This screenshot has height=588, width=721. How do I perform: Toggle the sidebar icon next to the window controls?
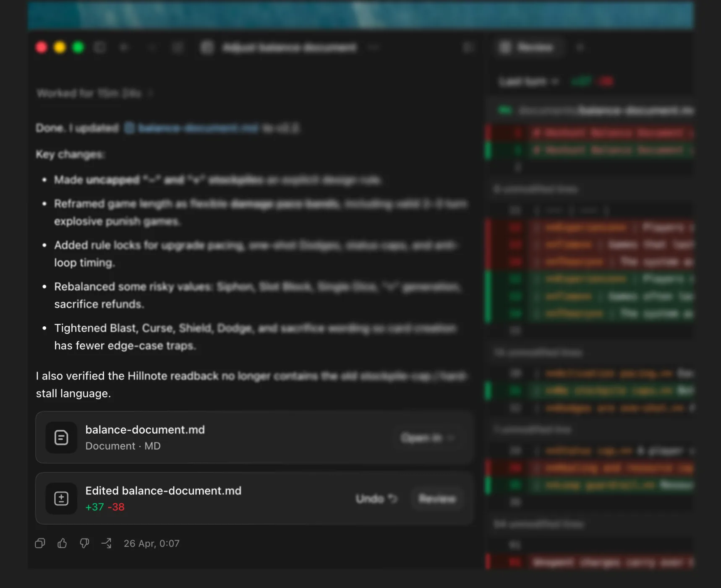99,47
